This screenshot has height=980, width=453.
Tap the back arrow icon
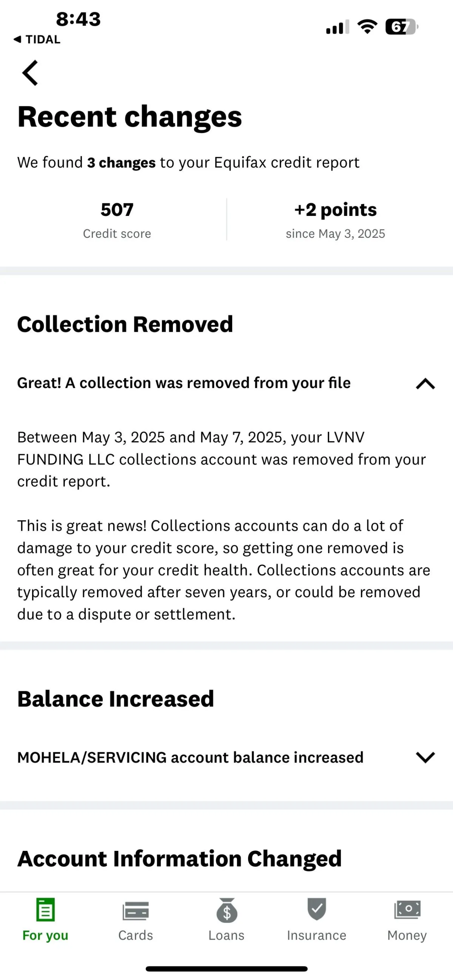[x=30, y=72]
